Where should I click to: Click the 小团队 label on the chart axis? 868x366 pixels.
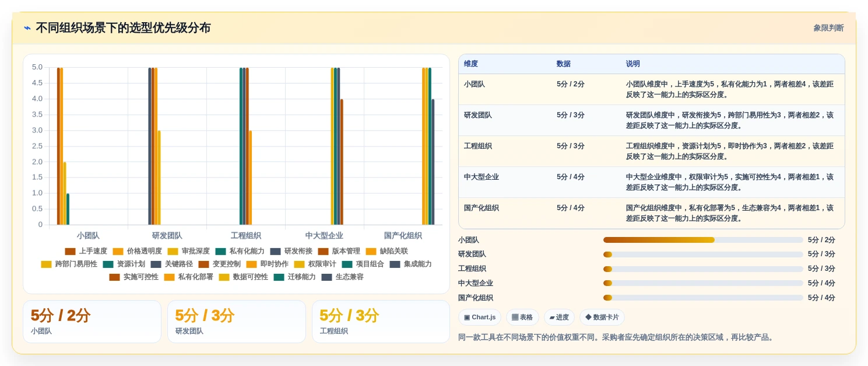click(88, 236)
